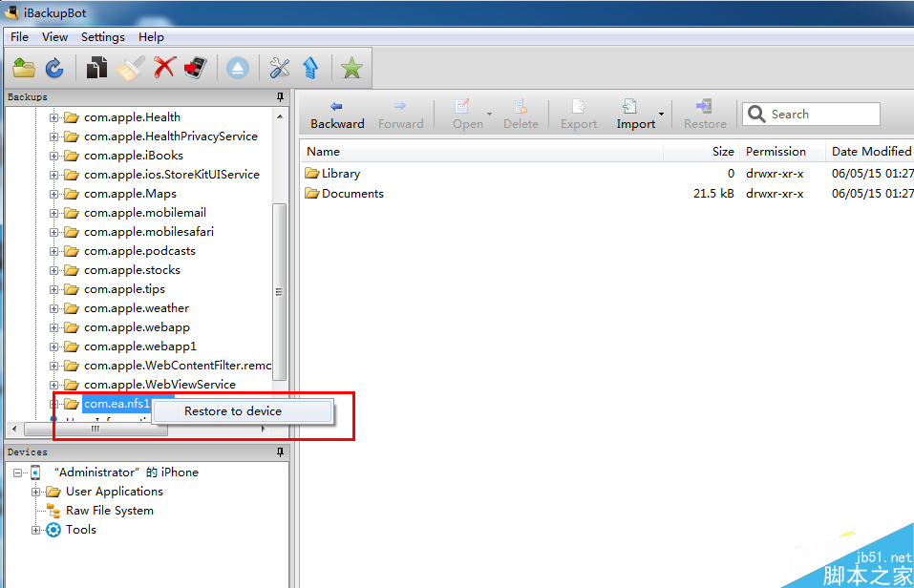914x588 pixels.
Task: Click the duplicate backup documents icon
Action: [x=96, y=68]
